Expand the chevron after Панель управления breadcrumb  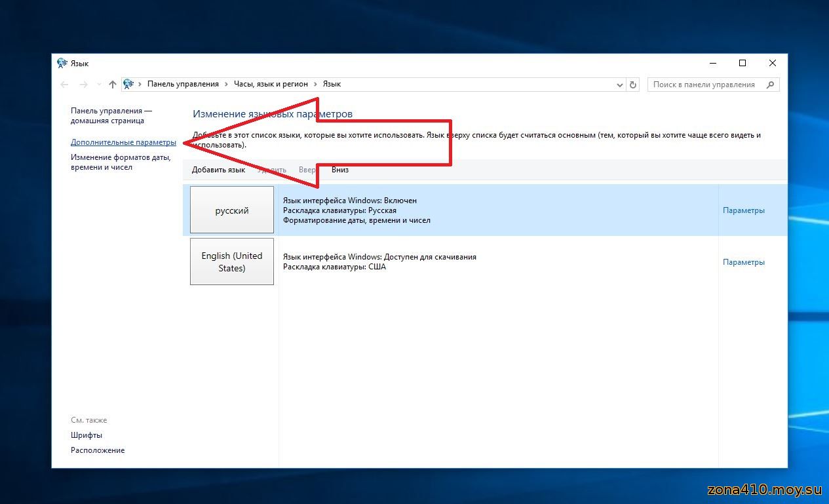(226, 85)
